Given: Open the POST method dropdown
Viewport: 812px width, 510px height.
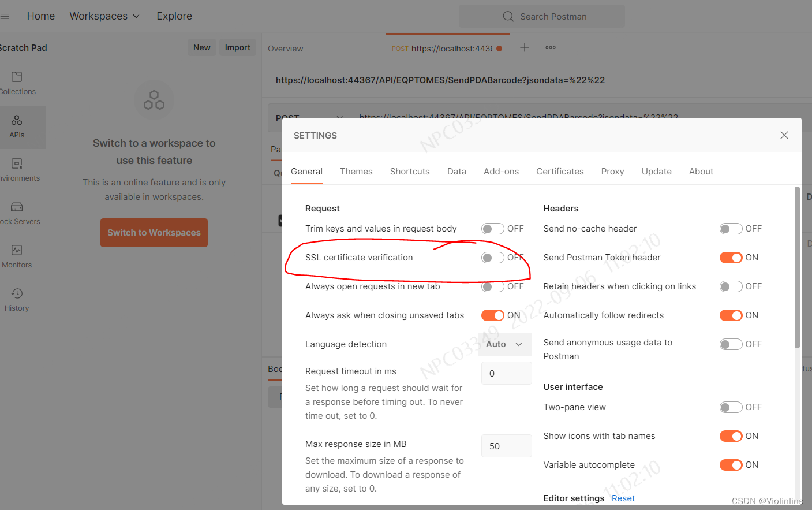Looking at the screenshot, I should coord(309,117).
